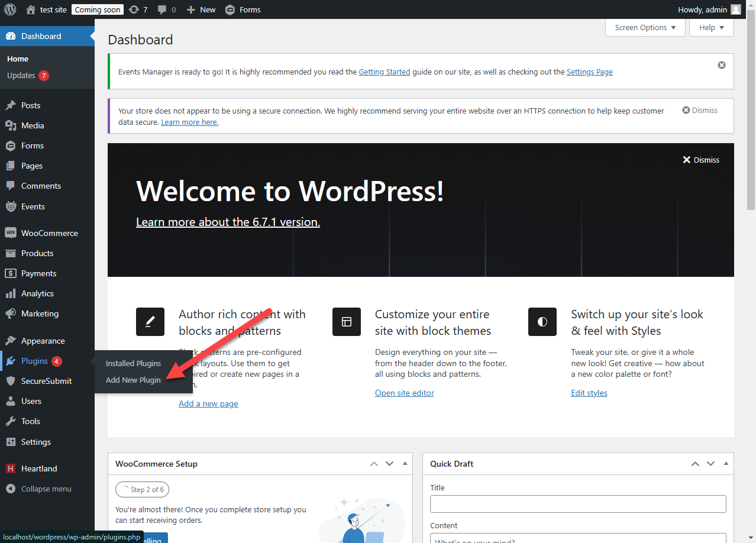Click the Appearance paintbrush icon

11,341
